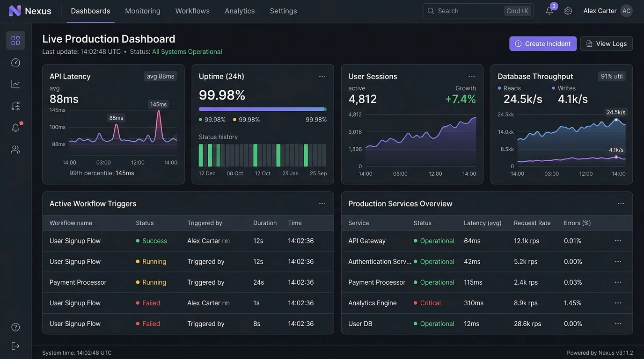This screenshot has width=644, height=359.
Task: Click the Success status in workflow triggers
Action: (151, 241)
